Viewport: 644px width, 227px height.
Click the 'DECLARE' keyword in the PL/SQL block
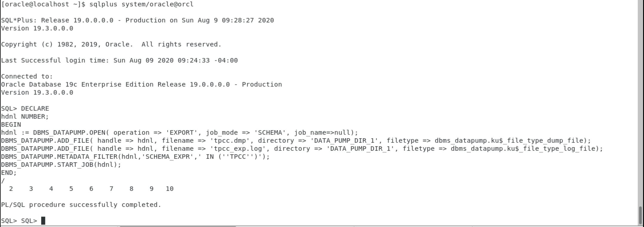[35, 108]
